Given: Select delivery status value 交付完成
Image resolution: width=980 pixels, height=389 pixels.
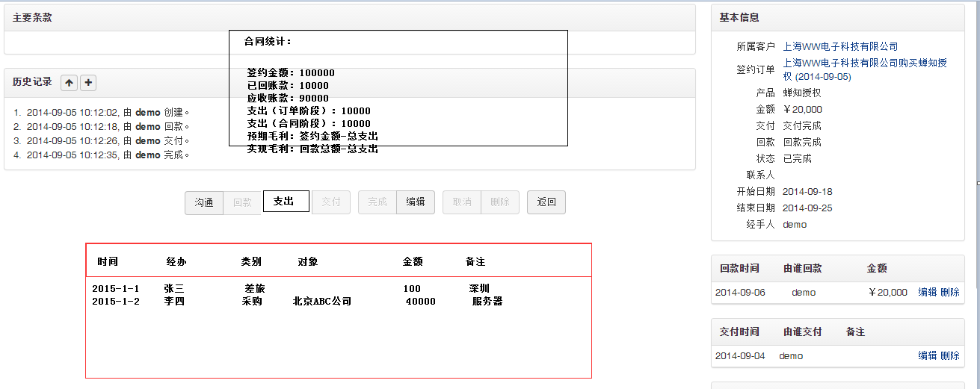Looking at the screenshot, I should [x=802, y=125].
